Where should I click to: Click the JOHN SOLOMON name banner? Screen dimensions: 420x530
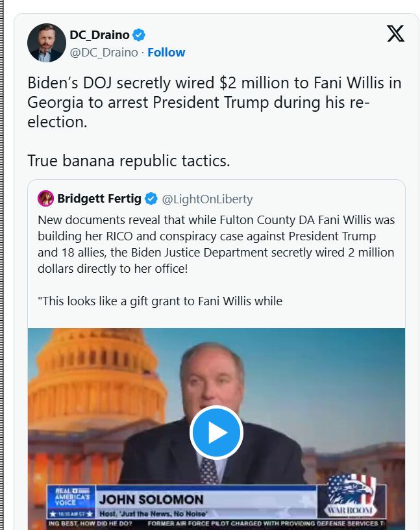click(151, 499)
